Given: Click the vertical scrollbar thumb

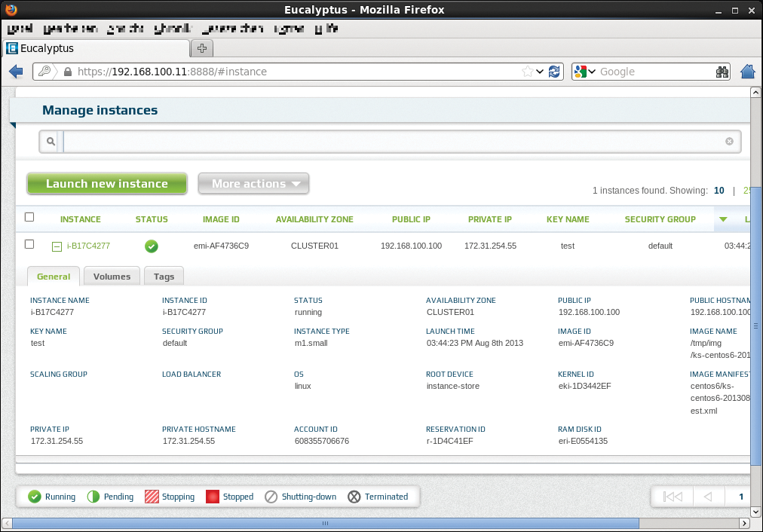Looking at the screenshot, I should (x=755, y=326).
